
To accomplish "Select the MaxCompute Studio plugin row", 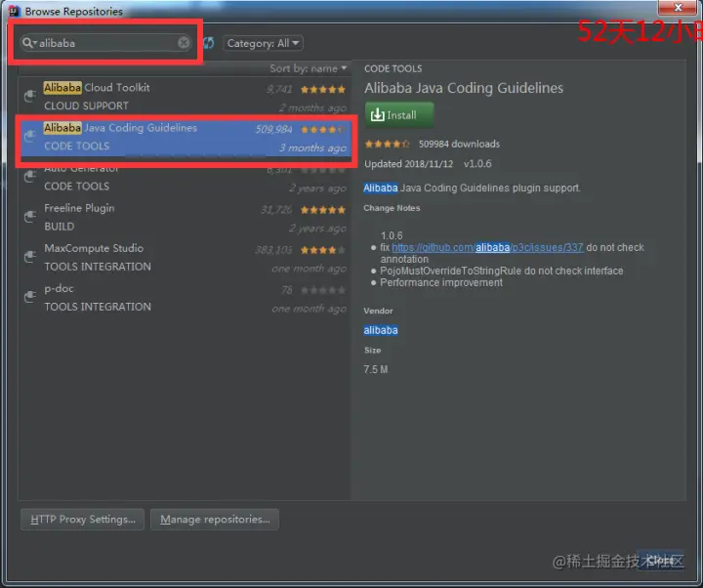I will click(x=186, y=257).
